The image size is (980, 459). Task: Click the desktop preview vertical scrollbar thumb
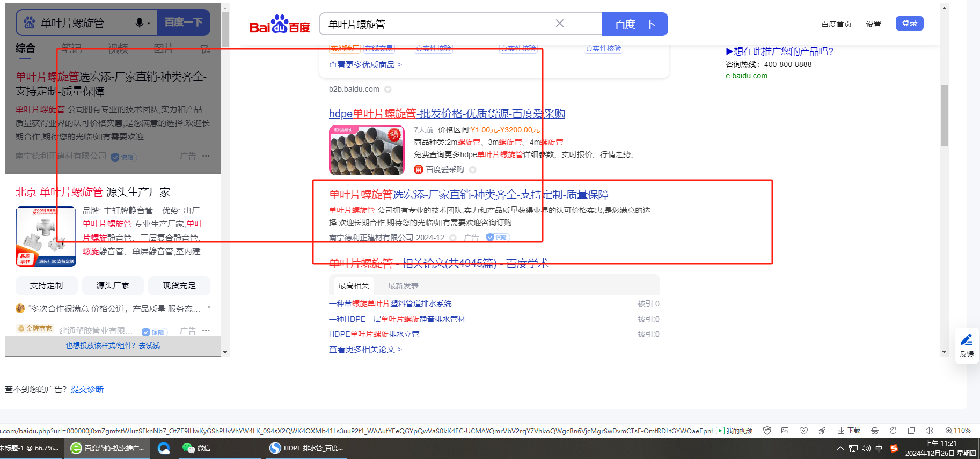coord(944,115)
